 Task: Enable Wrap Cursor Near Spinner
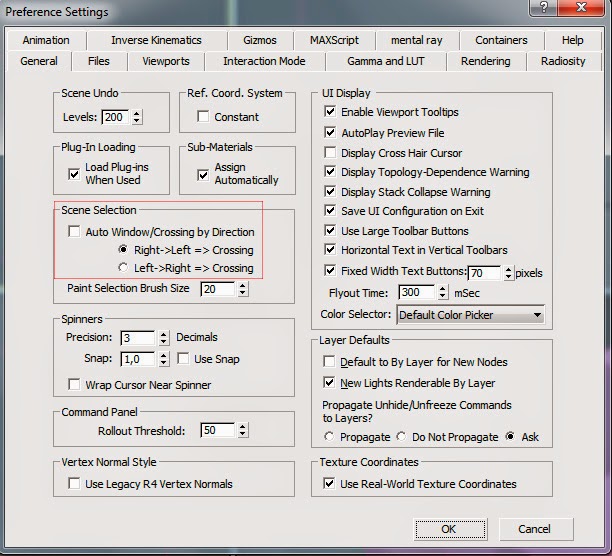pyautogui.click(x=74, y=384)
